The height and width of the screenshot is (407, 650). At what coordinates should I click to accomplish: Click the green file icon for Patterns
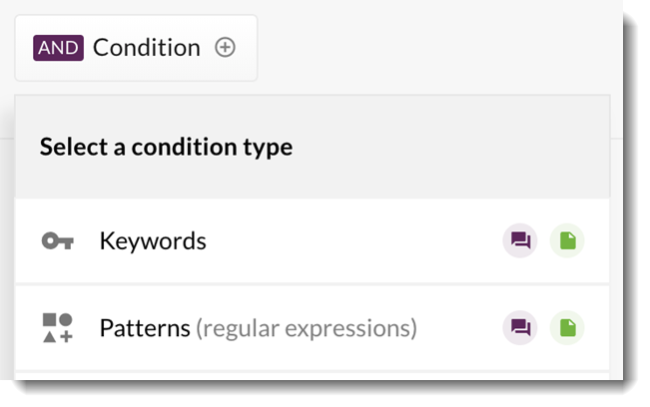568,327
